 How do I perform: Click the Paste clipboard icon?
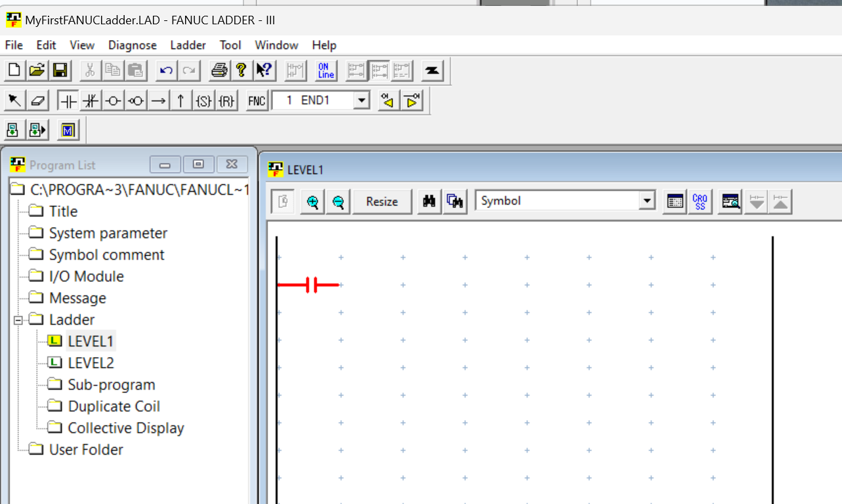(x=136, y=70)
